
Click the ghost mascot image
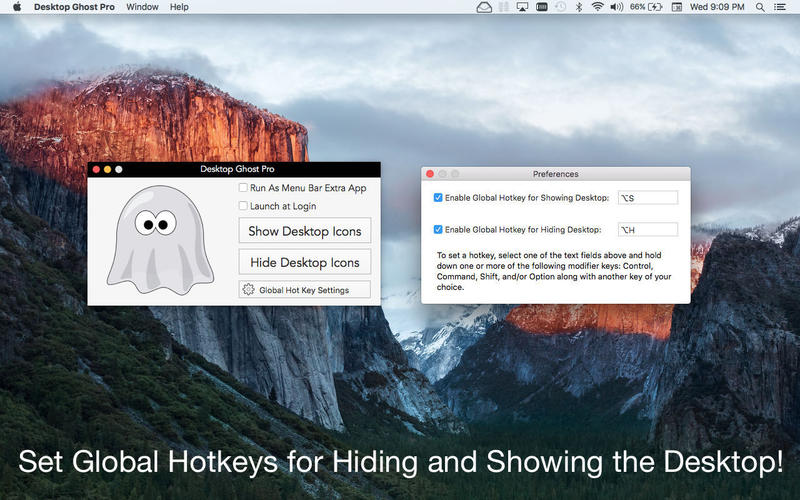click(x=160, y=240)
